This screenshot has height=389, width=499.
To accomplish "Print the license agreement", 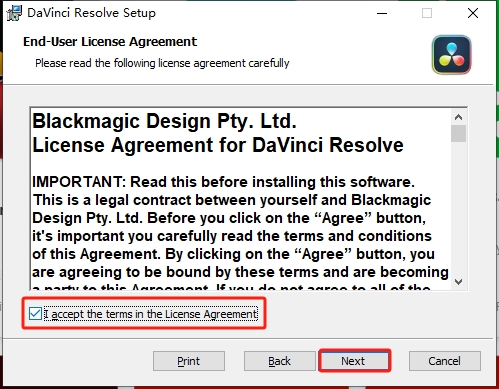I will [x=189, y=361].
